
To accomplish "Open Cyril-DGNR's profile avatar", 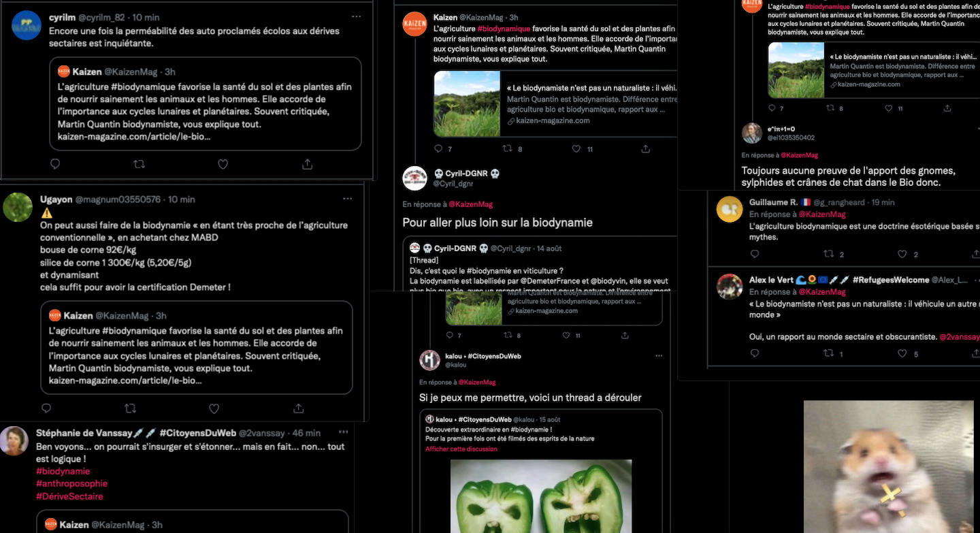I will click(x=415, y=178).
